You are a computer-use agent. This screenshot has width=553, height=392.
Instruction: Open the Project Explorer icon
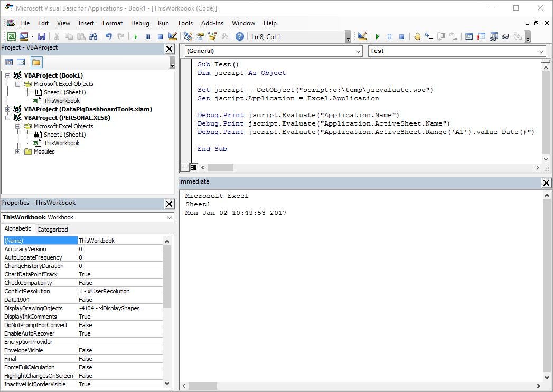(x=188, y=36)
